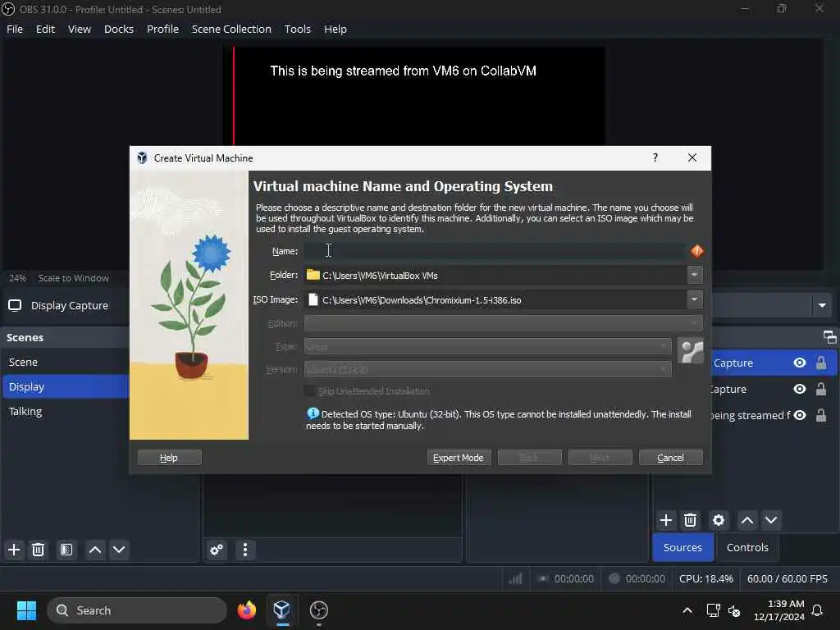Move the scene up with the up arrow
This screenshot has height=630, width=840.
(95, 550)
